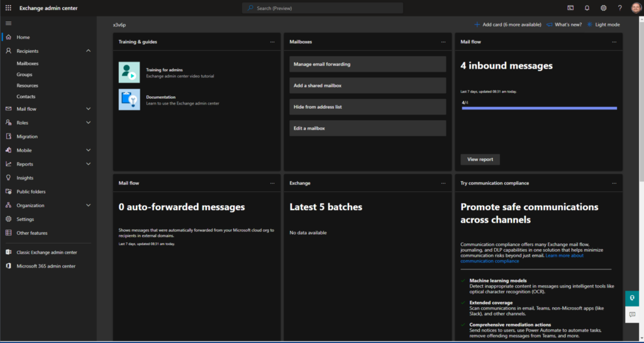Expand the Roles section chevron
This screenshot has height=343, width=644.
click(x=88, y=123)
